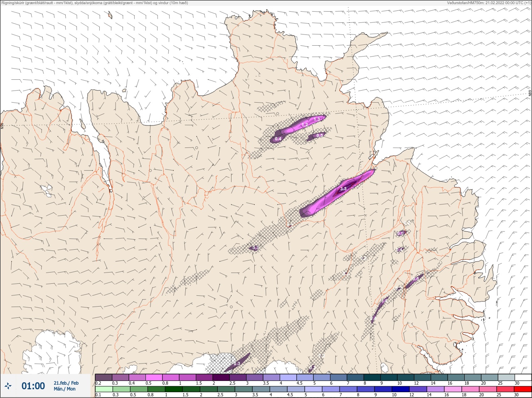Pick the pale green first swatch of the lower legend
The height and width of the screenshot is (398, 532).
(x=103, y=389)
